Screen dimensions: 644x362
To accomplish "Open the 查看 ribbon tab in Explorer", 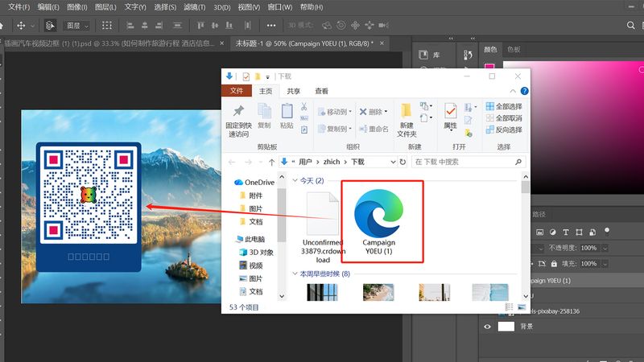I will pyautogui.click(x=321, y=91).
